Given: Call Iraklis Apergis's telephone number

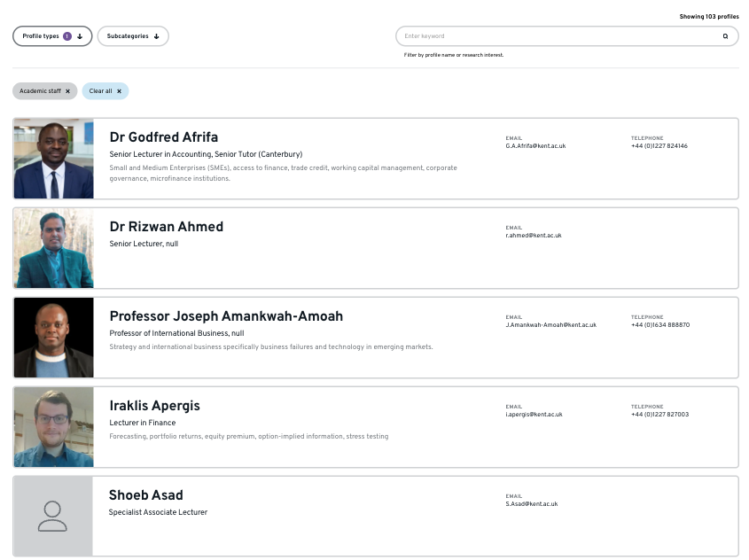Looking at the screenshot, I should tap(659, 415).
